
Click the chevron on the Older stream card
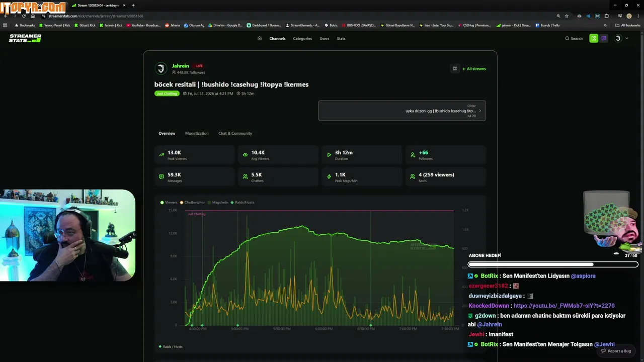479,111
